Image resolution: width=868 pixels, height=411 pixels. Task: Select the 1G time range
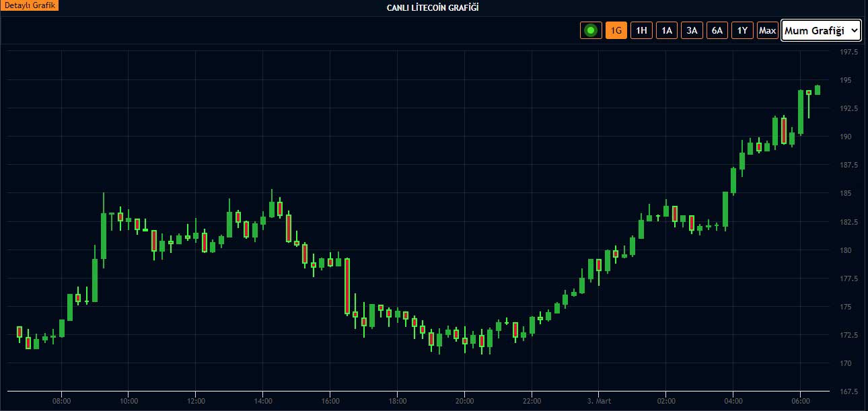[x=616, y=30]
